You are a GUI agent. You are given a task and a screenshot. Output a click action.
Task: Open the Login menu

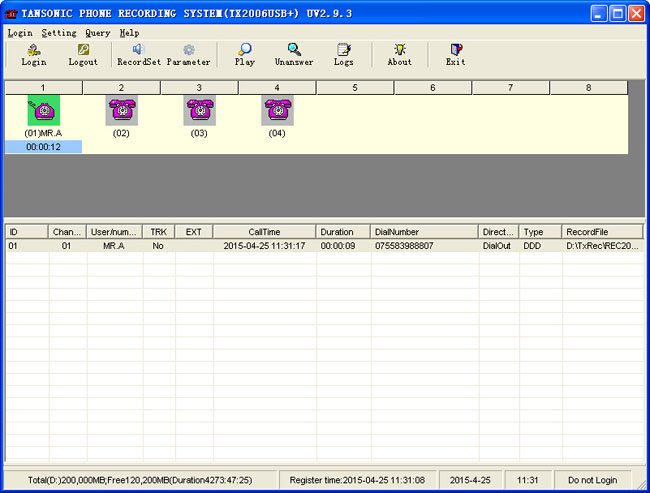click(20, 33)
